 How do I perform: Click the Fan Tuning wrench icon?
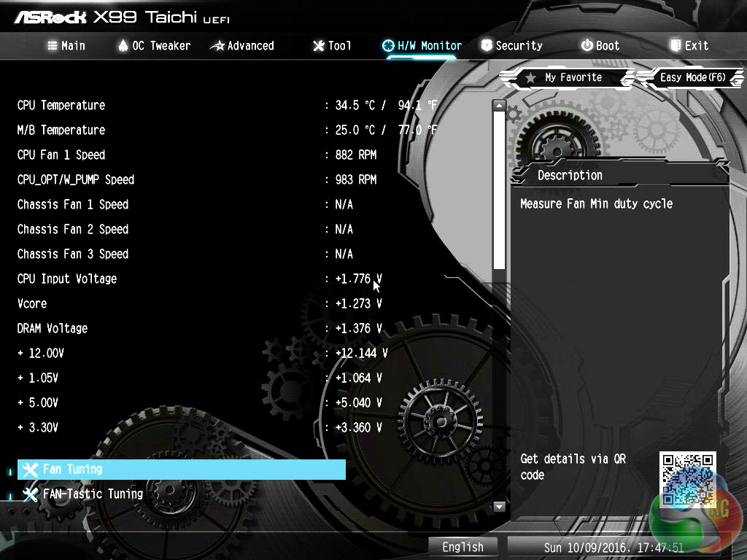(30, 470)
